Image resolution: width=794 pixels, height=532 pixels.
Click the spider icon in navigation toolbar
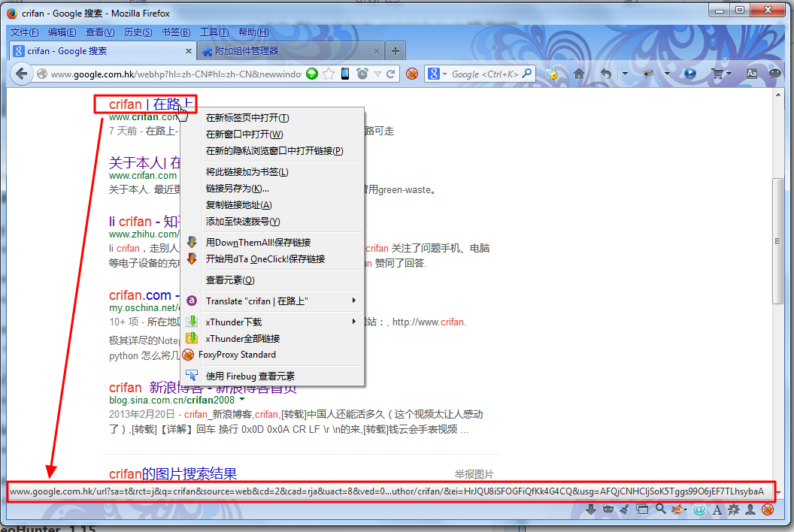pyautogui.click(x=648, y=74)
